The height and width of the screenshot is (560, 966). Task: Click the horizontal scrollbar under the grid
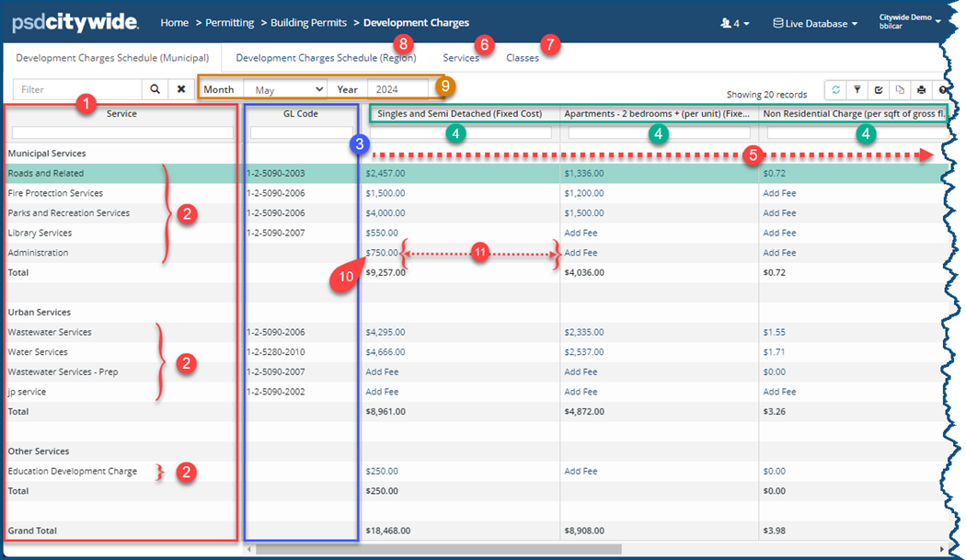(438, 549)
